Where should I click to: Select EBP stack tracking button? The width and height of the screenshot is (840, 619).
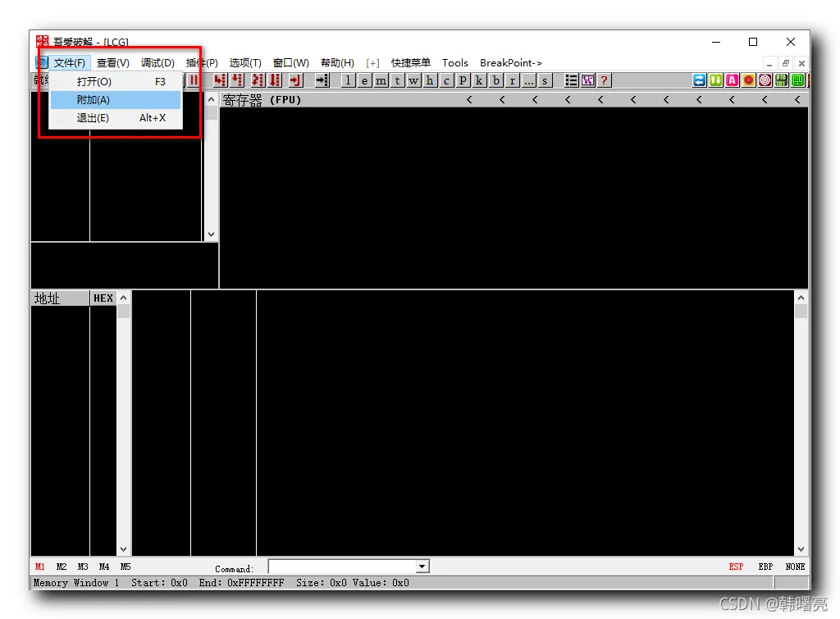(765, 567)
